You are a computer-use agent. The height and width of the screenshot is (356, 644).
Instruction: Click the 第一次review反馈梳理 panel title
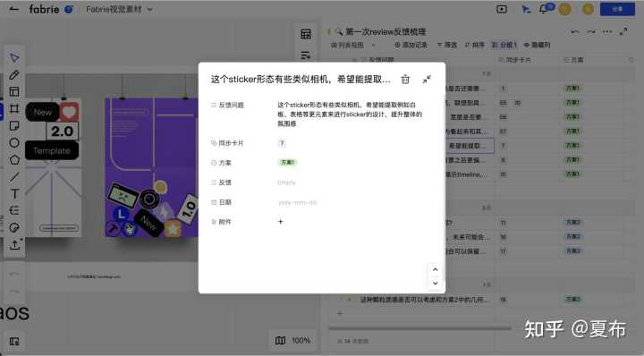click(386, 31)
